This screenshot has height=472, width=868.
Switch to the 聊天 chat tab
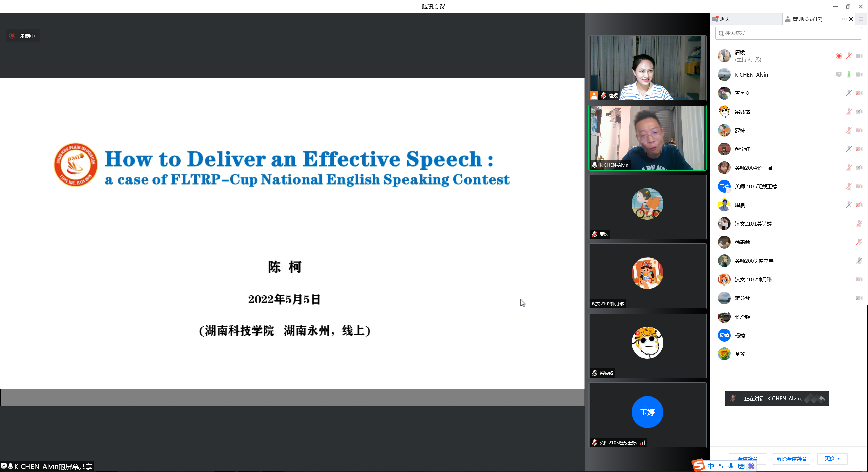pos(725,19)
